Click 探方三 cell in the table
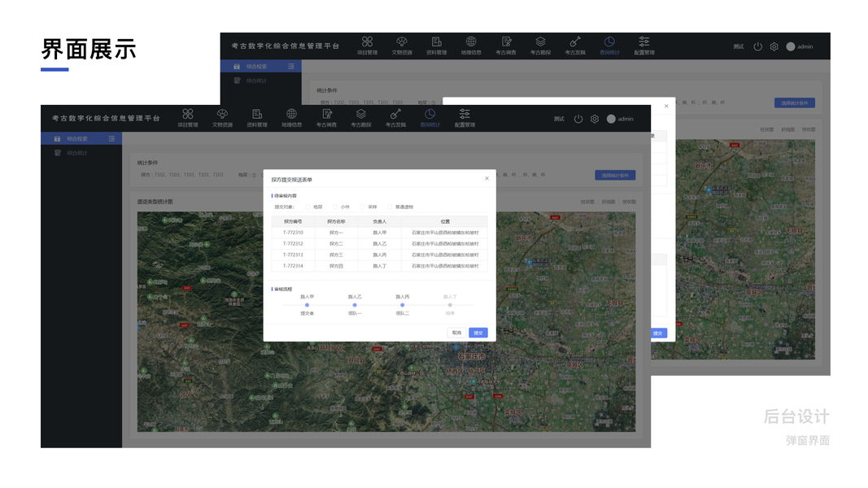The height and width of the screenshot is (488, 868). tap(336, 255)
